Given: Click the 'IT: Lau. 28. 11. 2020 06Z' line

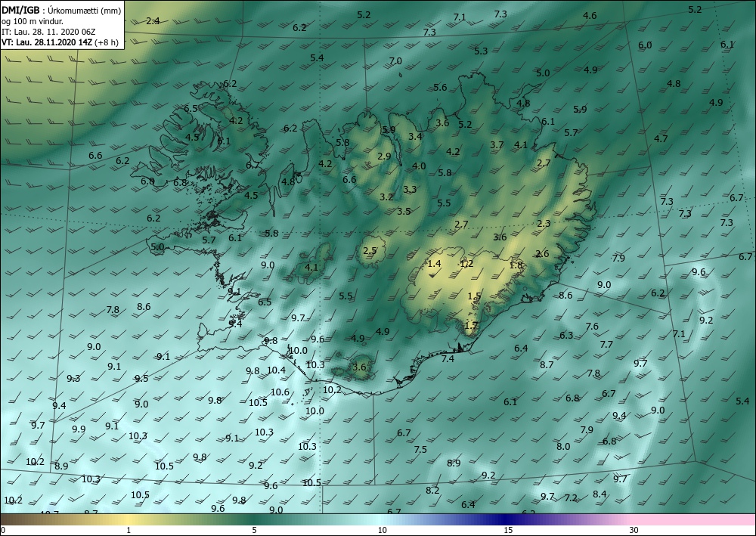Looking at the screenshot, I should click(x=48, y=32).
